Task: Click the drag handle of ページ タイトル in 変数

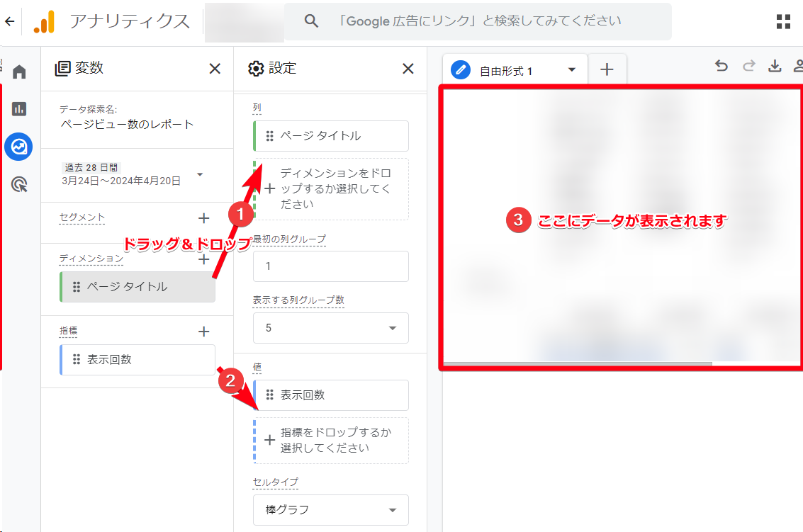Action: pyautogui.click(x=77, y=287)
